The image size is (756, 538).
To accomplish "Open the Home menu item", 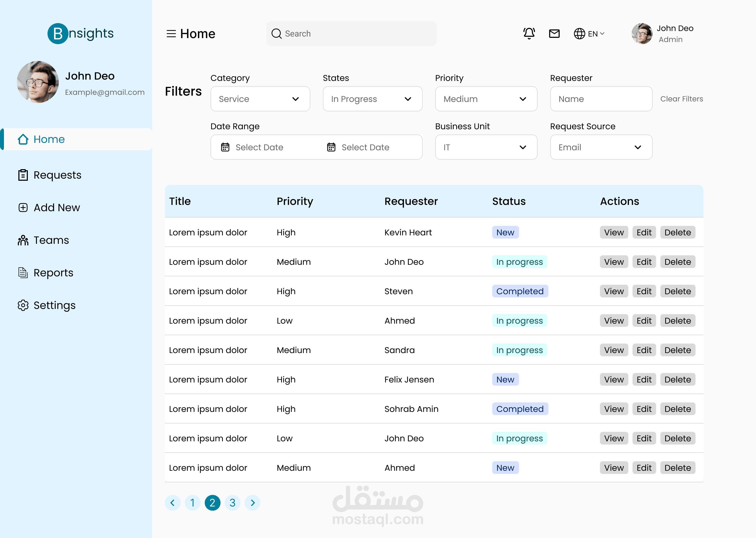I will (x=76, y=139).
